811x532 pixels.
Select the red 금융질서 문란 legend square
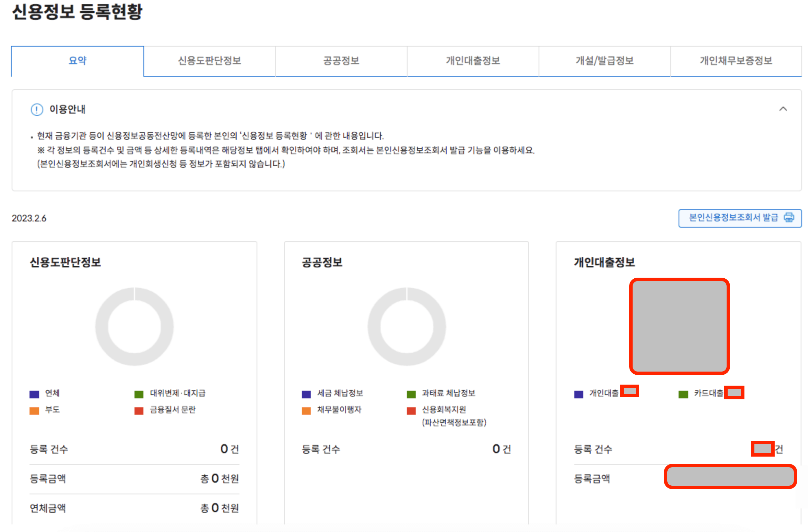[x=139, y=410]
